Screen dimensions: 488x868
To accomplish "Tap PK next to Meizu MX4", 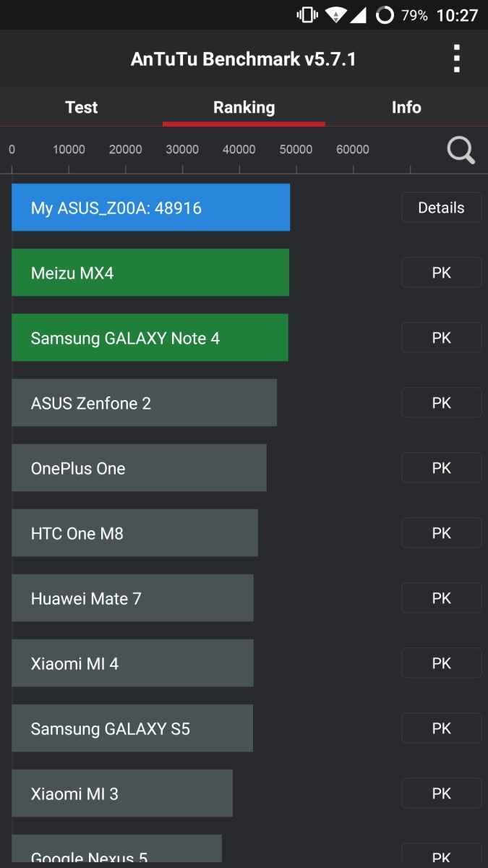I will pos(441,273).
